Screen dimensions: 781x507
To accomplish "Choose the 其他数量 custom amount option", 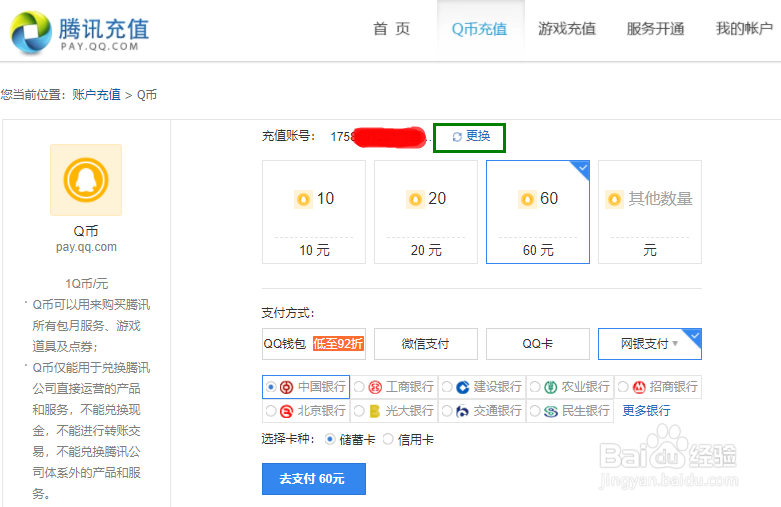I will (650, 212).
